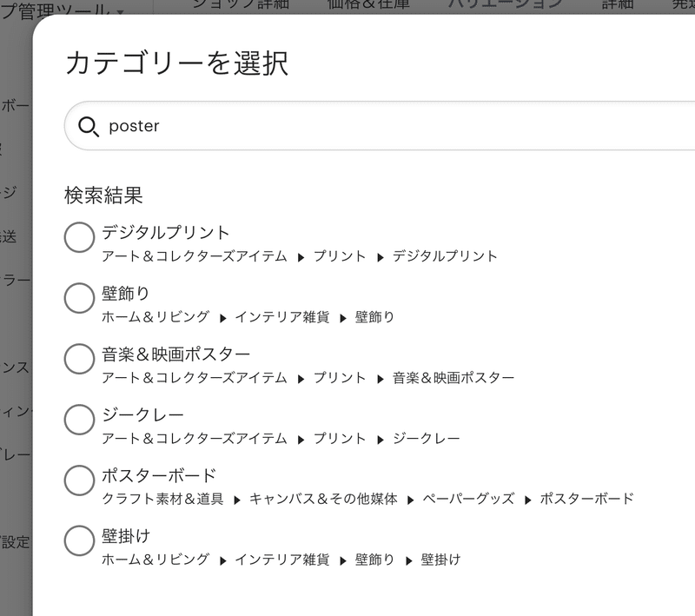This screenshot has height=616, width=695.
Task: Click the arrow after ホーム&リビング in 壁飾り path
Action: click(223, 318)
